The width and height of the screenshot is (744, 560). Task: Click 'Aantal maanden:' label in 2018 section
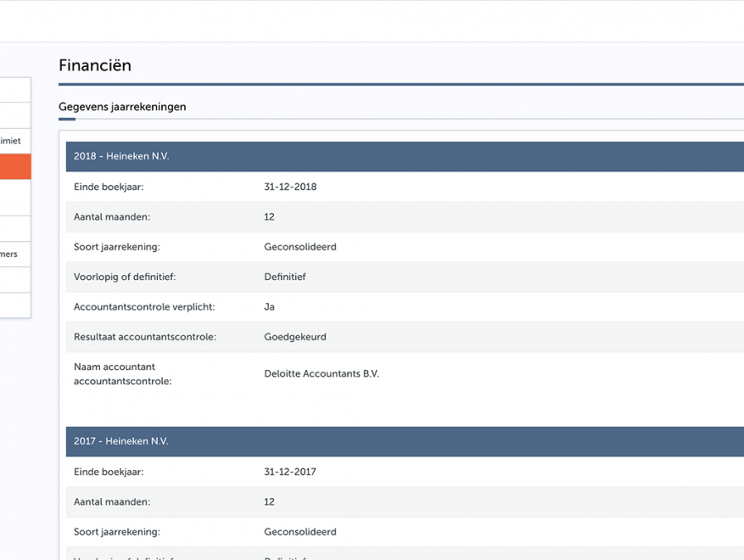point(112,216)
